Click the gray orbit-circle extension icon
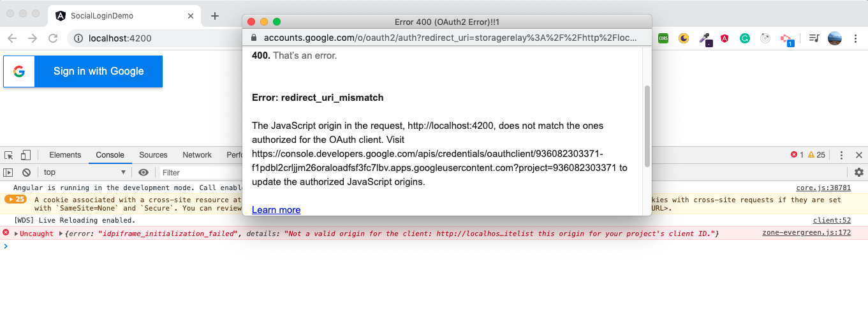This screenshot has height=326, width=868. [x=765, y=38]
